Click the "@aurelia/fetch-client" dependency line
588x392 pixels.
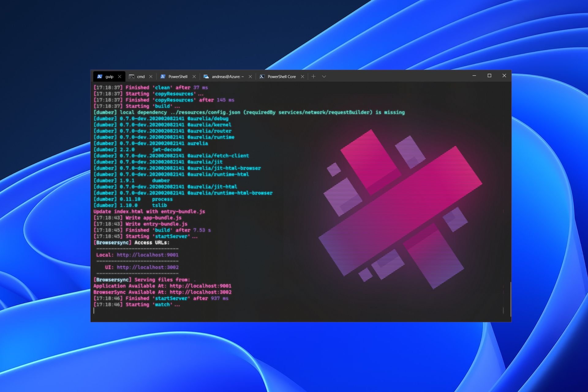(171, 156)
